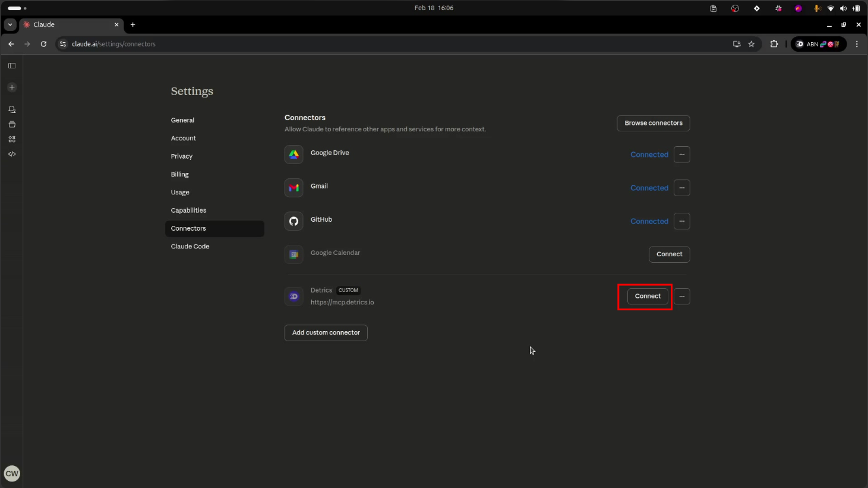Screen dimensions: 868x488
Task: Click the Gmail connector icon
Action: coord(293,187)
